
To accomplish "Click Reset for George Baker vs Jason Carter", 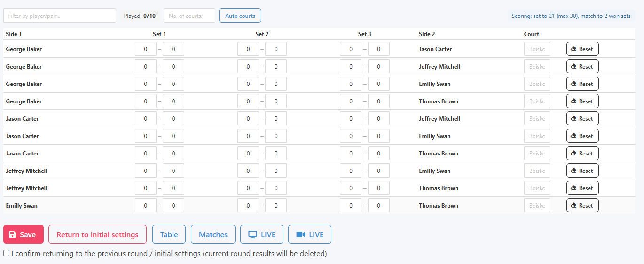I will pyautogui.click(x=582, y=49).
